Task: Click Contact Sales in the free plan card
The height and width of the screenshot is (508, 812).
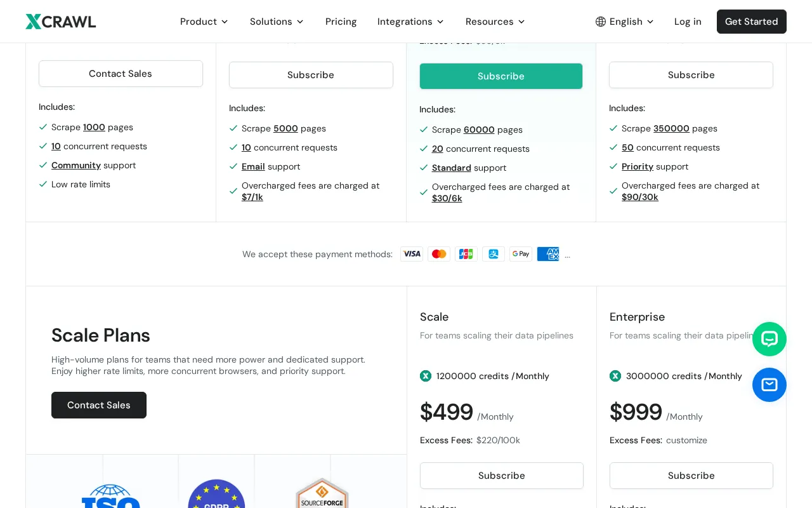Action: 121,74
